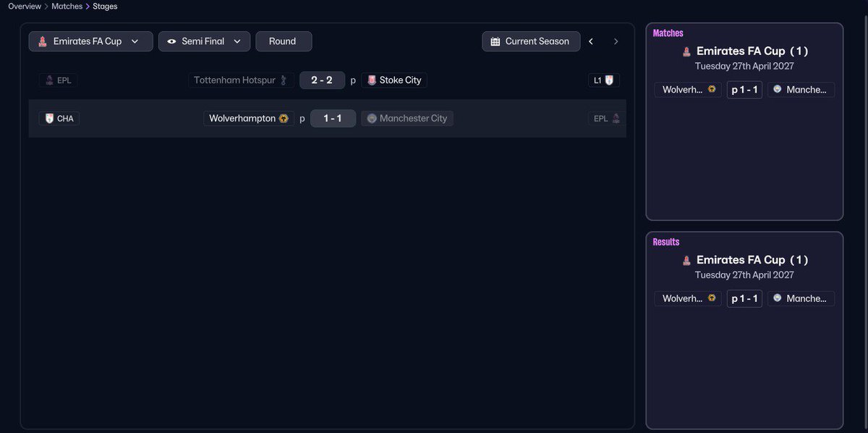The width and height of the screenshot is (868, 433).
Task: Open the Wolverhampton team chip in the stage list
Action: [249, 118]
